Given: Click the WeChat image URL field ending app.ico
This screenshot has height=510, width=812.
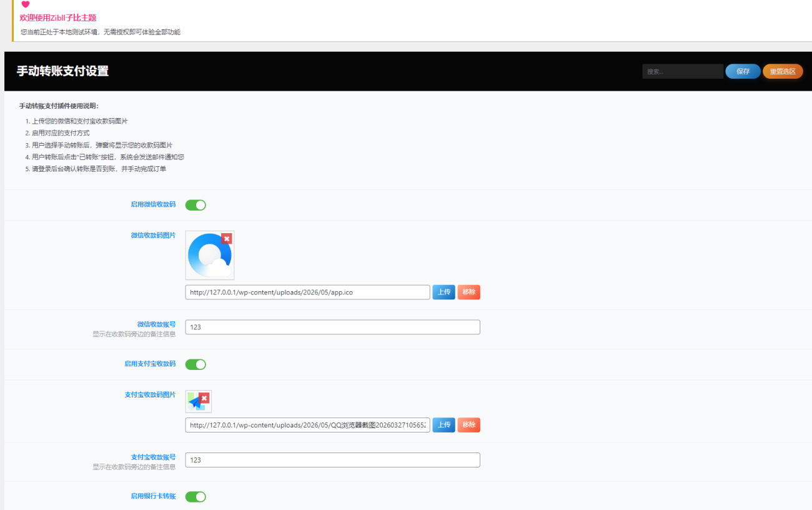Looking at the screenshot, I should click(x=307, y=292).
